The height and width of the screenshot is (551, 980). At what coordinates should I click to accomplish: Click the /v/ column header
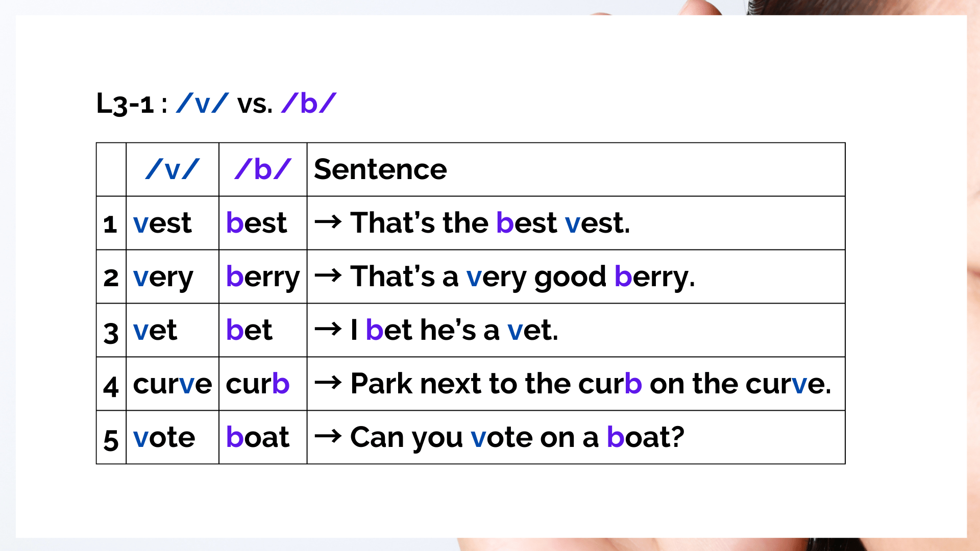(173, 169)
